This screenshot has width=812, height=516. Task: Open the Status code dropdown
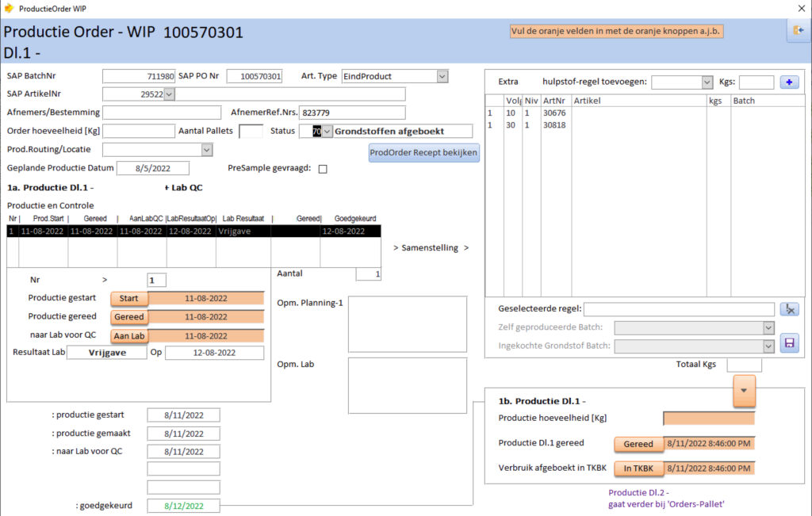coord(327,132)
